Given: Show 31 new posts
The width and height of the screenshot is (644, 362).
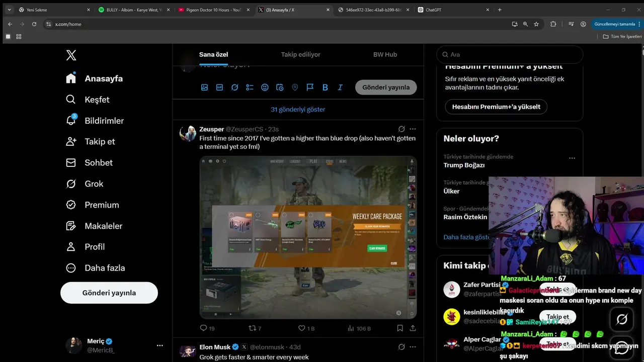Looking at the screenshot, I should [298, 109].
